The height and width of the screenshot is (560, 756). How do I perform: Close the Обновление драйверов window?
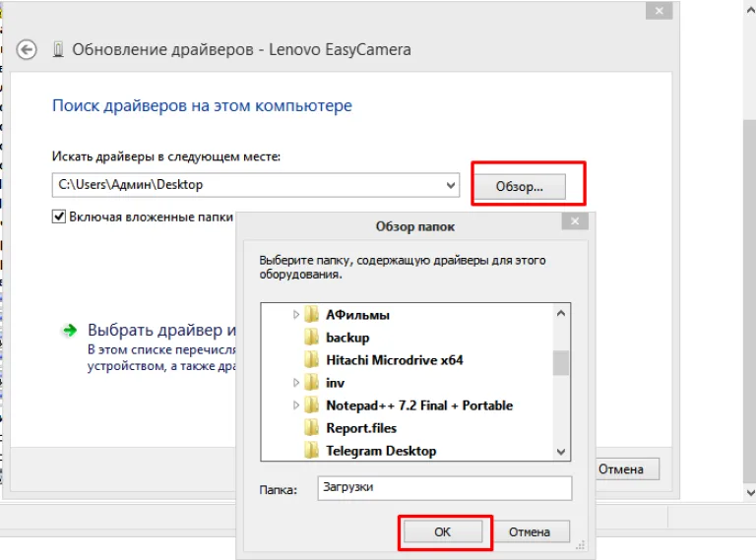660,11
